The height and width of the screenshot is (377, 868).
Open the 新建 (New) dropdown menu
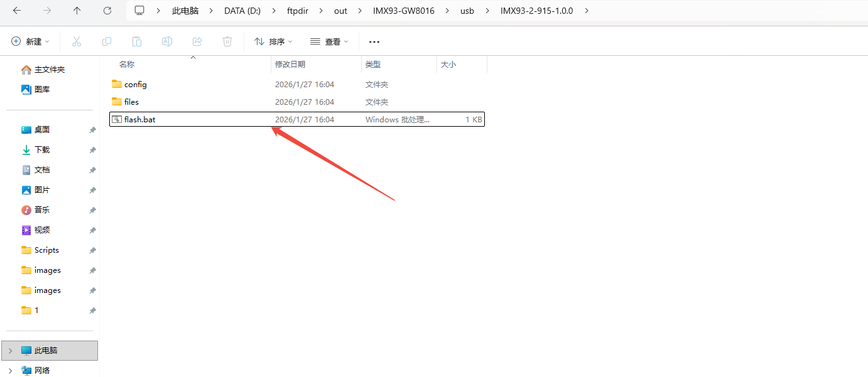(30, 41)
